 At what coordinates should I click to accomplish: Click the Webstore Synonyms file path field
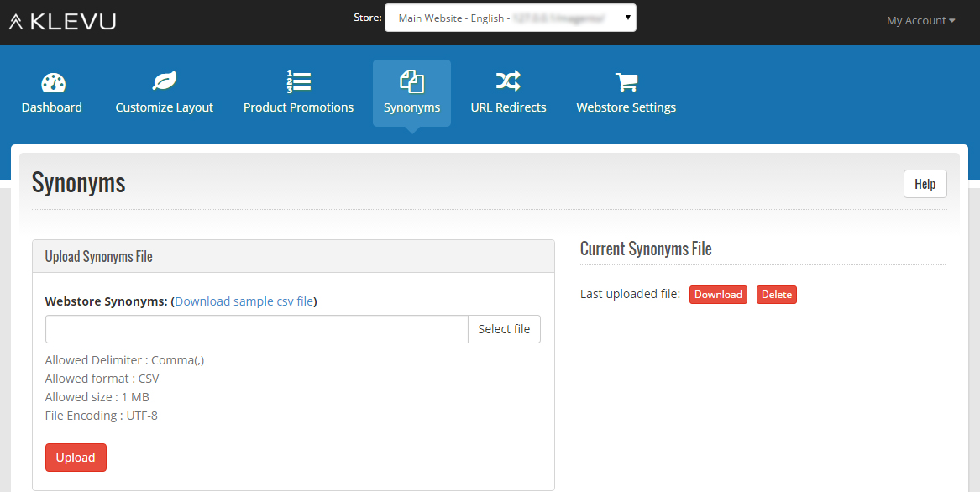[x=257, y=329]
